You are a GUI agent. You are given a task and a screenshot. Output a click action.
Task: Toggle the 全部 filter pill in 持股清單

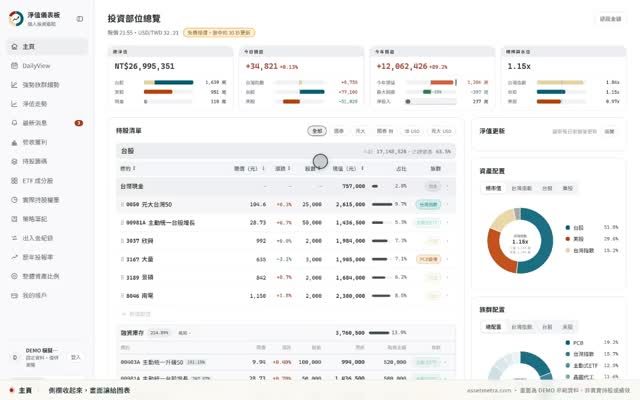pos(317,131)
